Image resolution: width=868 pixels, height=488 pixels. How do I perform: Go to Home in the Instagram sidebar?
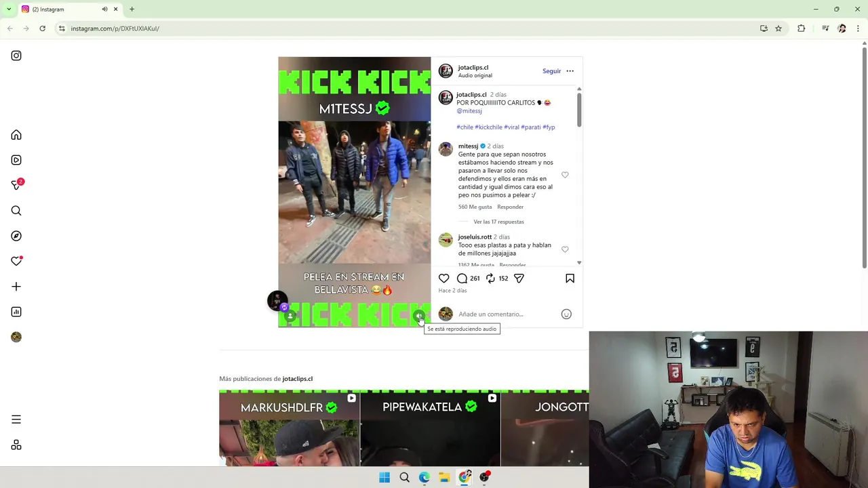16,135
